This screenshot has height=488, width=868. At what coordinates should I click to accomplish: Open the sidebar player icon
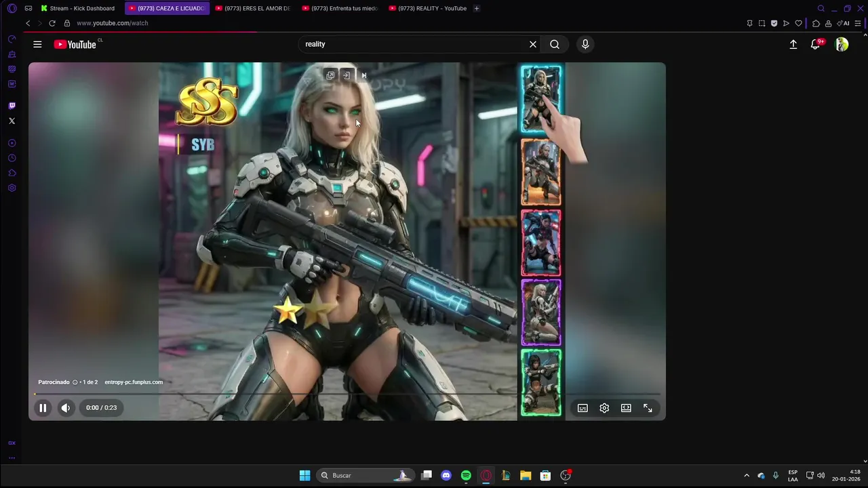tap(12, 143)
